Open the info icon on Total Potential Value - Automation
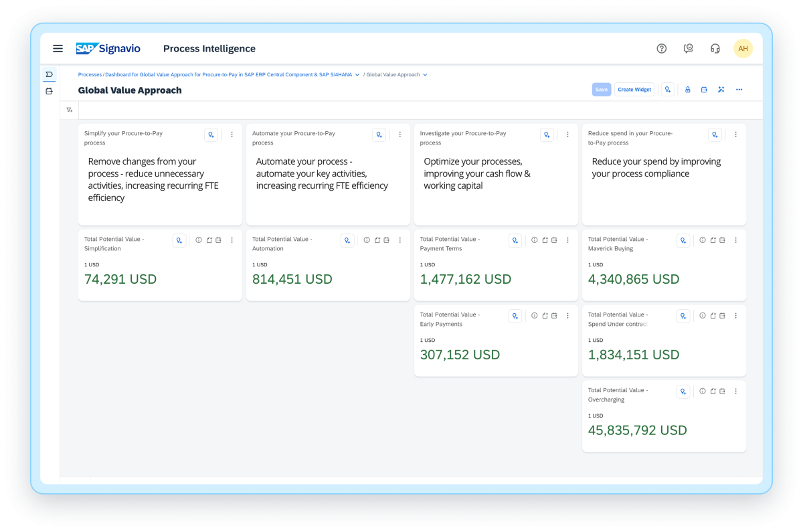 366,240
